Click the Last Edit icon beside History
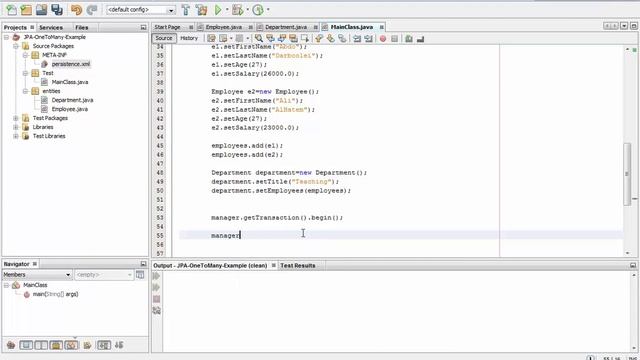 [211, 38]
